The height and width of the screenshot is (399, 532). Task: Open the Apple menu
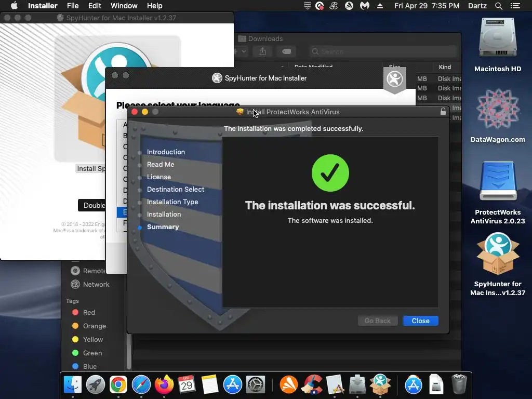point(14,6)
